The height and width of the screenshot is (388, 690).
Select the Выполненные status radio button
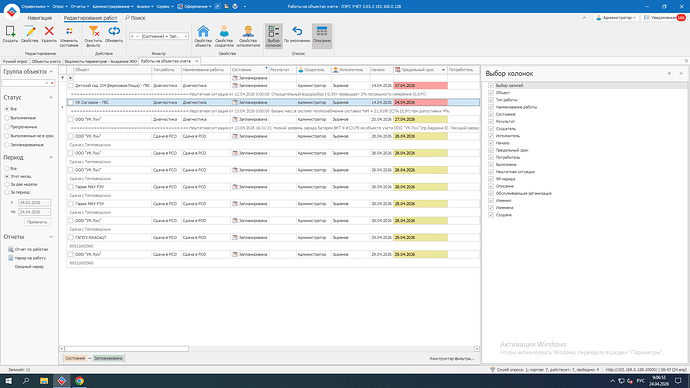[x=7, y=118]
